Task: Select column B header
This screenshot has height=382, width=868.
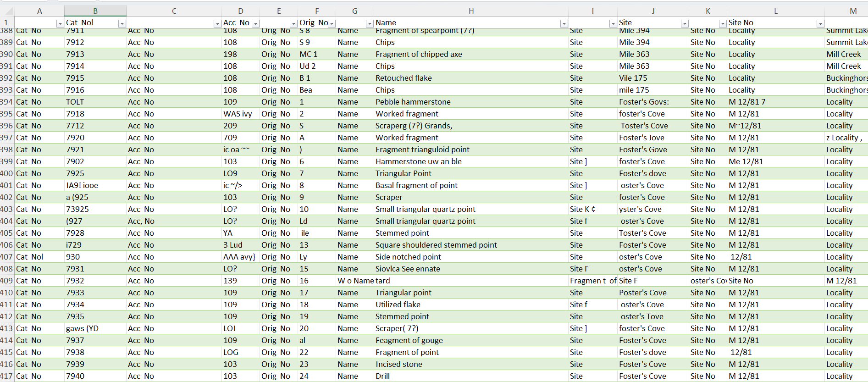Action: pos(95,11)
